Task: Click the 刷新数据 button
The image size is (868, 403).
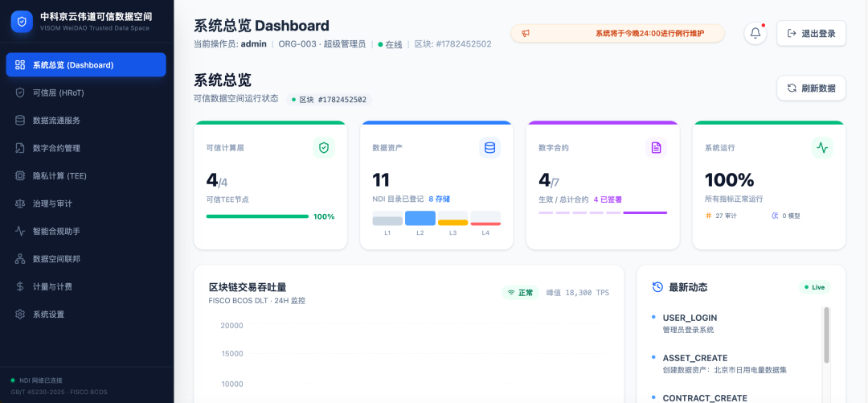Action: coord(811,88)
